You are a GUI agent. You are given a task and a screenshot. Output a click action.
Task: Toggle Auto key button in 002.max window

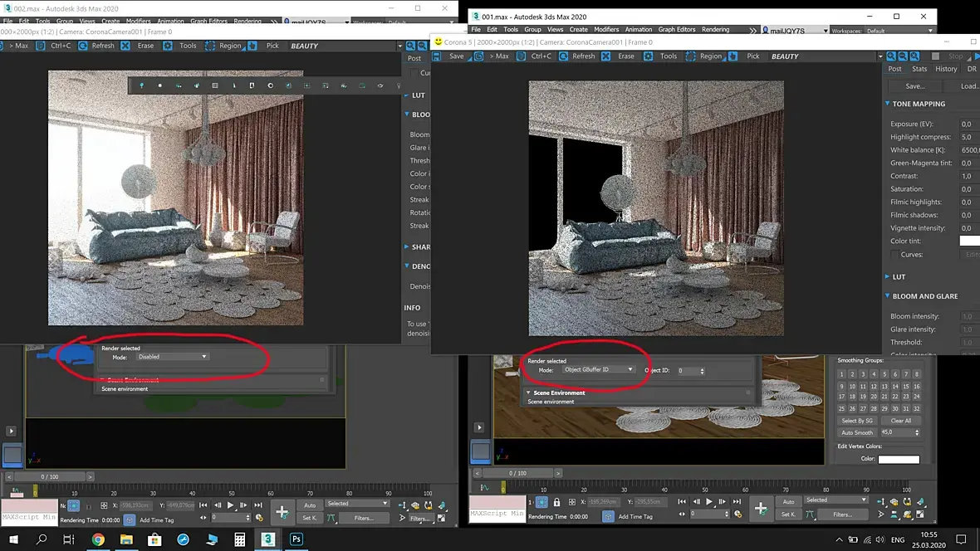pyautogui.click(x=310, y=505)
